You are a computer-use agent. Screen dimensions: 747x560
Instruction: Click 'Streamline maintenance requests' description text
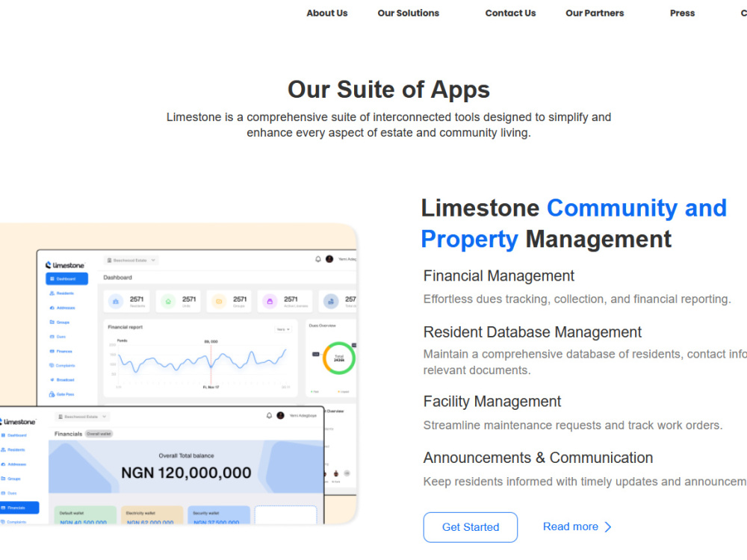click(x=573, y=426)
